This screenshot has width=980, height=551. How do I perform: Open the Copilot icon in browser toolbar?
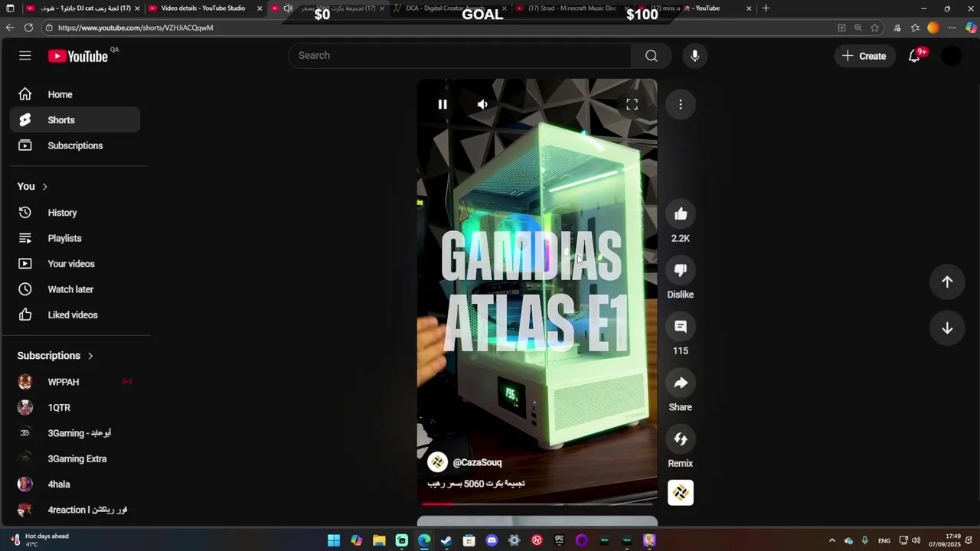971,28
